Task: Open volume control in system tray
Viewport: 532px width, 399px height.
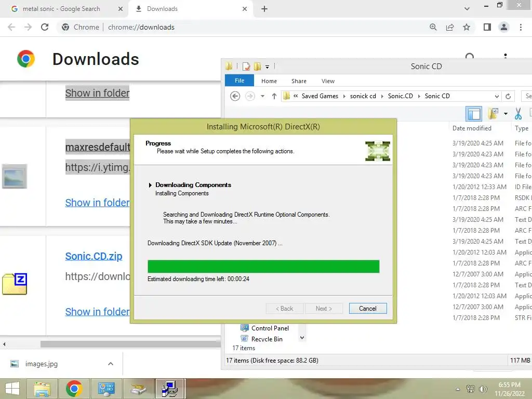Action: 483,389
